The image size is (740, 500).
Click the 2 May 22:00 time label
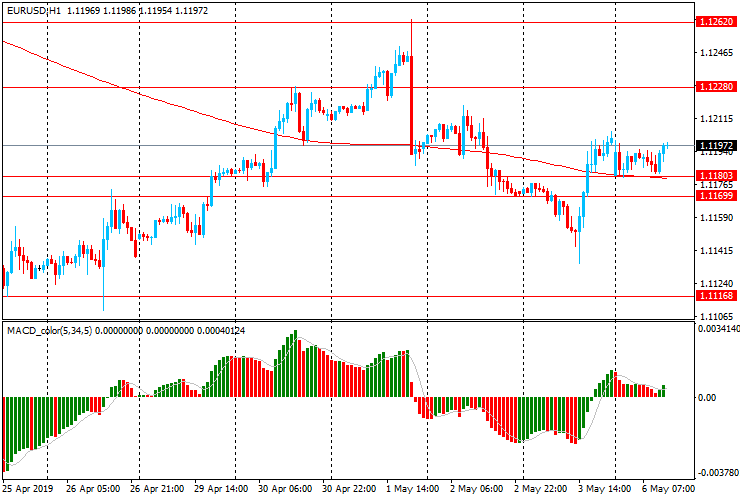pos(540,488)
